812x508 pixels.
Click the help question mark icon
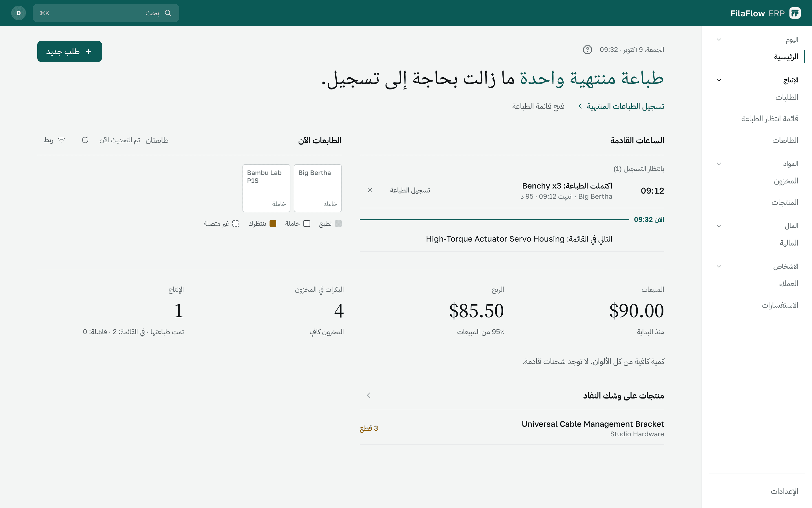587,50
